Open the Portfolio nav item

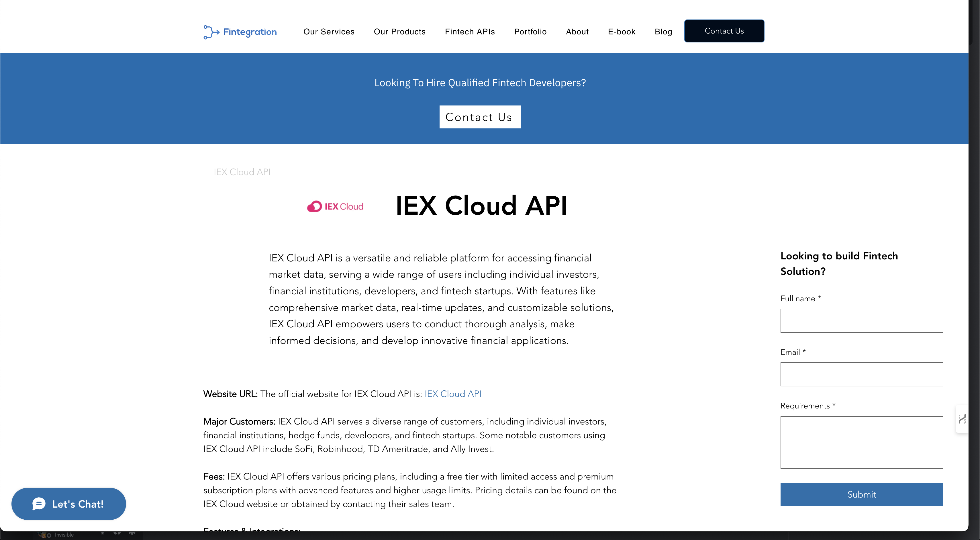point(530,32)
